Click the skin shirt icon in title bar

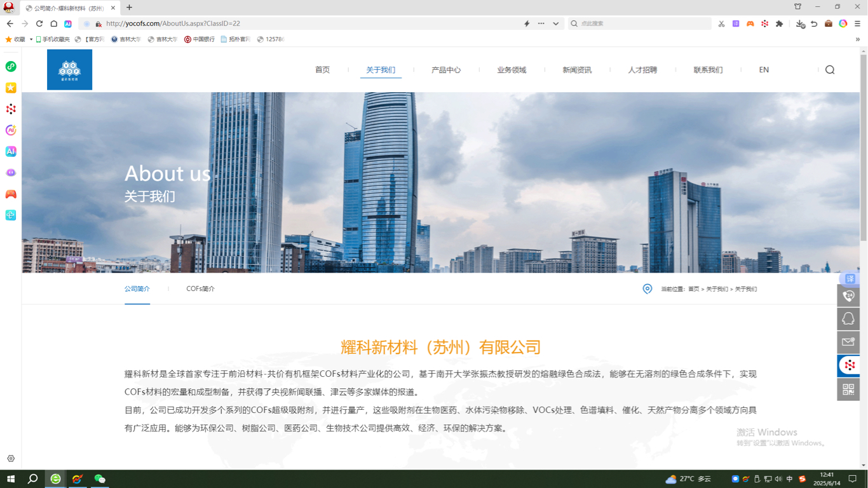click(798, 6)
